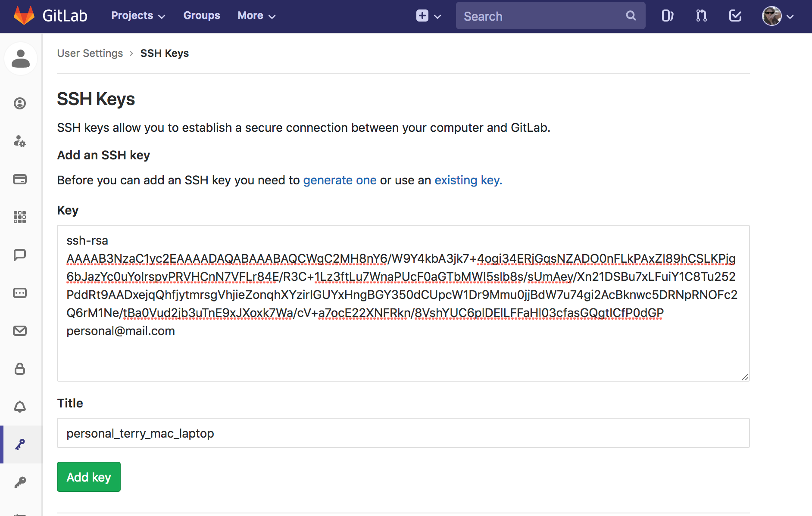
Task: Open the todos checkmark icon
Action: (734, 16)
